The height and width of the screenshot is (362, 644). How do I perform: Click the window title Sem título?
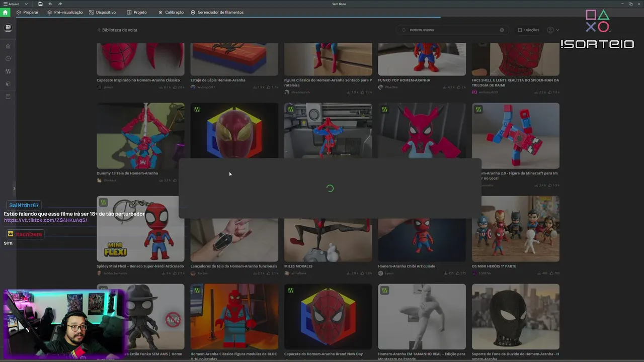pos(339,4)
